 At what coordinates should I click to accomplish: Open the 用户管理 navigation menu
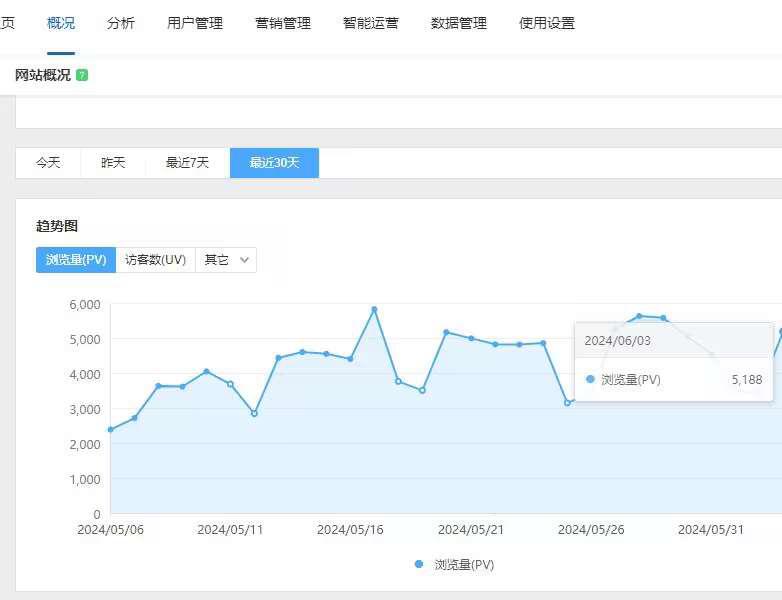coord(195,23)
